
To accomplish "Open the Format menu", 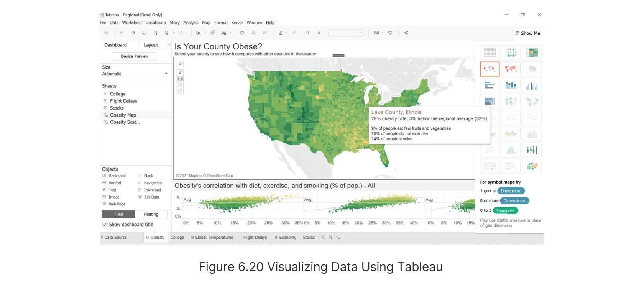I will pos(221,23).
